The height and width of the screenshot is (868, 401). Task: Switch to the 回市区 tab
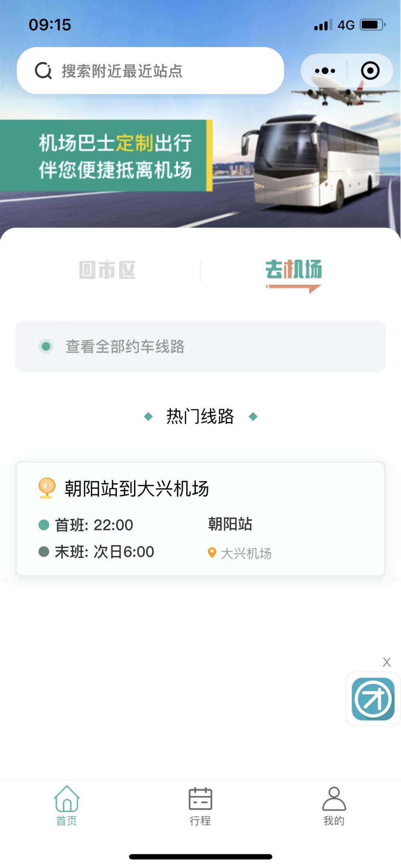point(107,270)
